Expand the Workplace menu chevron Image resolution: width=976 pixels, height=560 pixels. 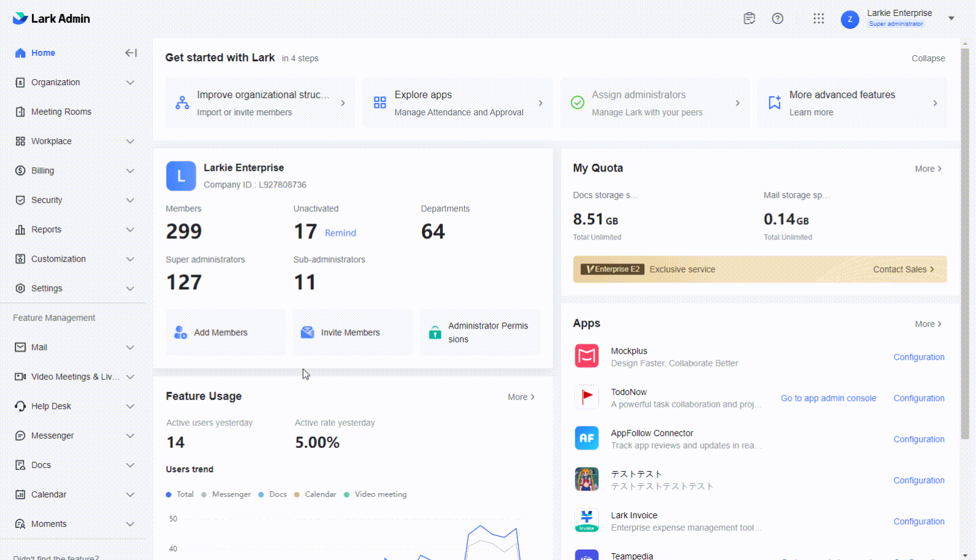click(x=130, y=141)
